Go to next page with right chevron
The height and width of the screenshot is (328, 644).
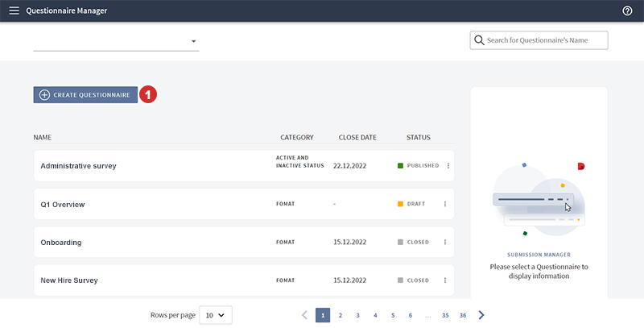point(481,315)
